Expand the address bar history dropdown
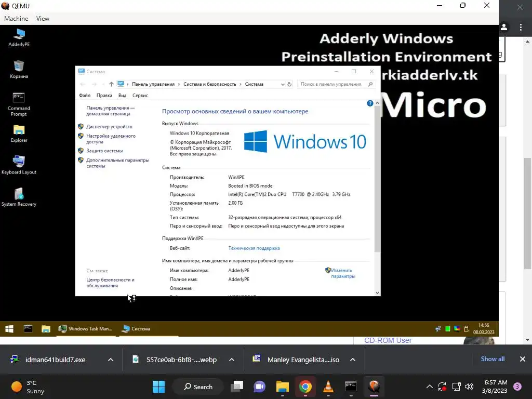532x399 pixels. 283,84
